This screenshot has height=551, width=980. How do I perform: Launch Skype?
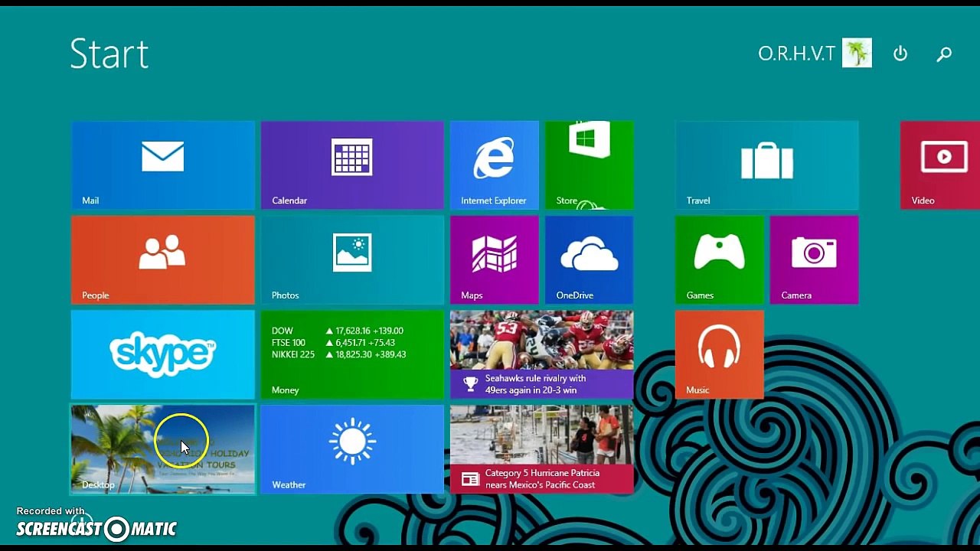tap(162, 355)
